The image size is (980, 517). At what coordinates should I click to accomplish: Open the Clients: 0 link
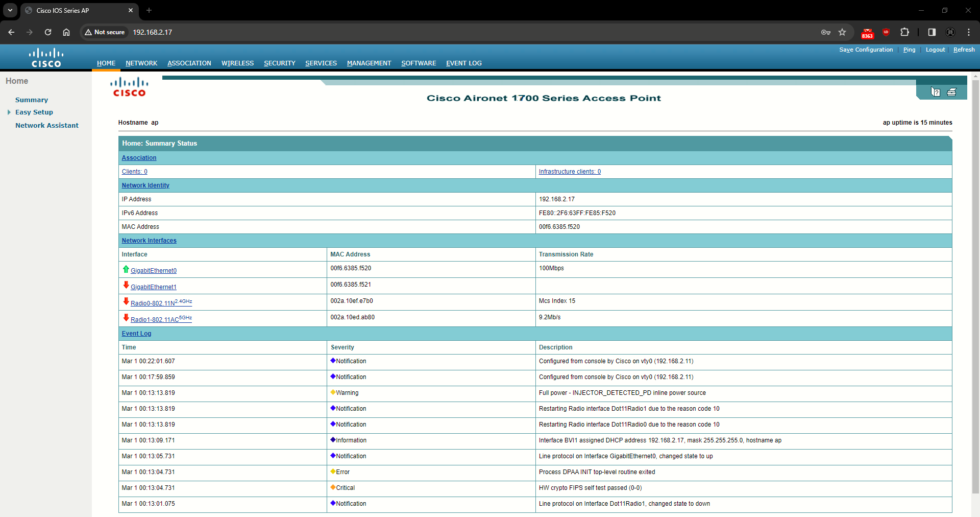point(135,172)
